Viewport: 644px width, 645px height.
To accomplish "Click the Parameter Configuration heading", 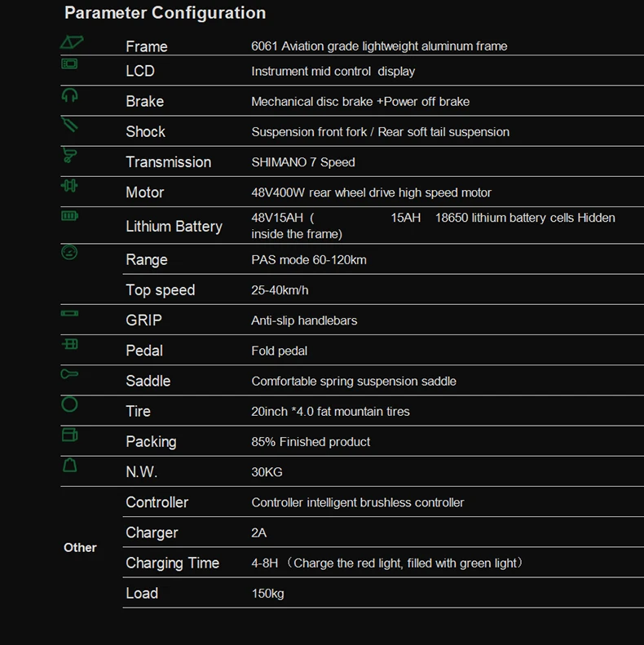I will click(165, 13).
